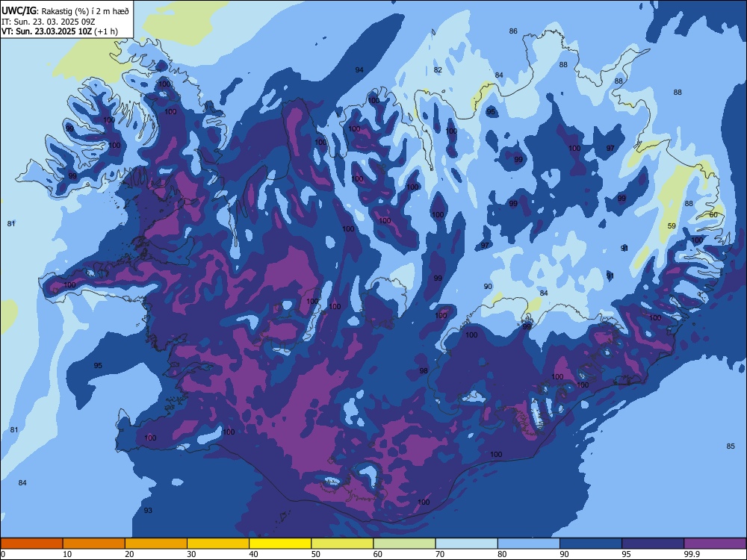Click the '60' value near east coast
Screen dimensions: 747x560
[x=713, y=215]
